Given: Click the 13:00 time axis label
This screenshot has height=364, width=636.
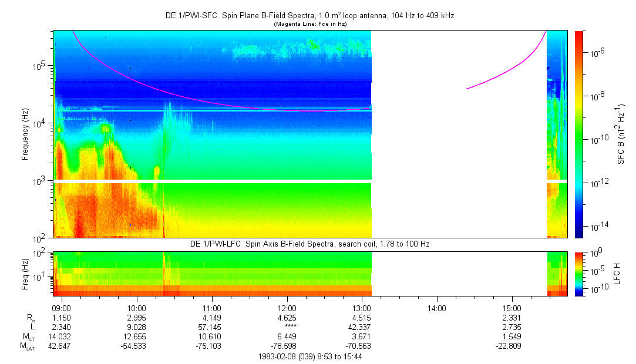Looking at the screenshot, I should point(362,308).
